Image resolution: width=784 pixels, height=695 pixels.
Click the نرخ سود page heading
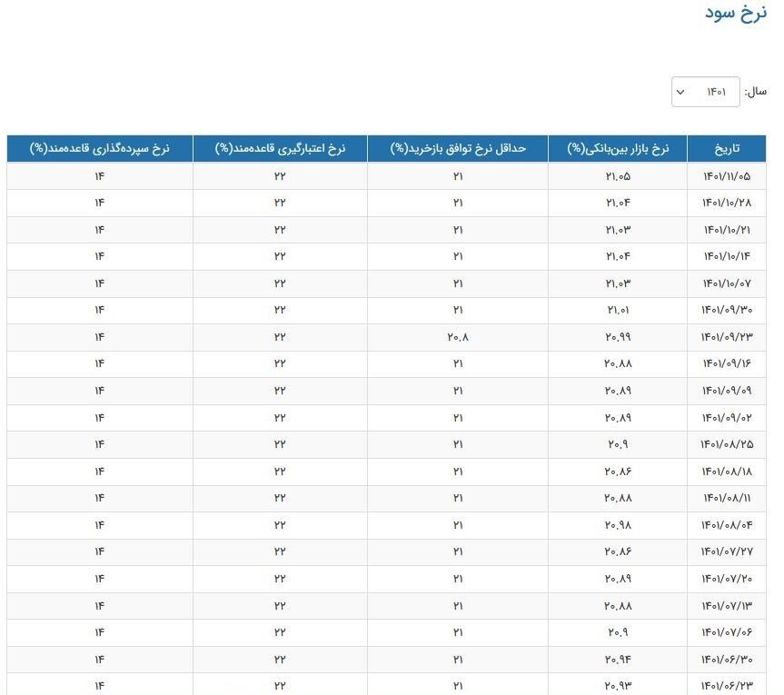[736, 13]
